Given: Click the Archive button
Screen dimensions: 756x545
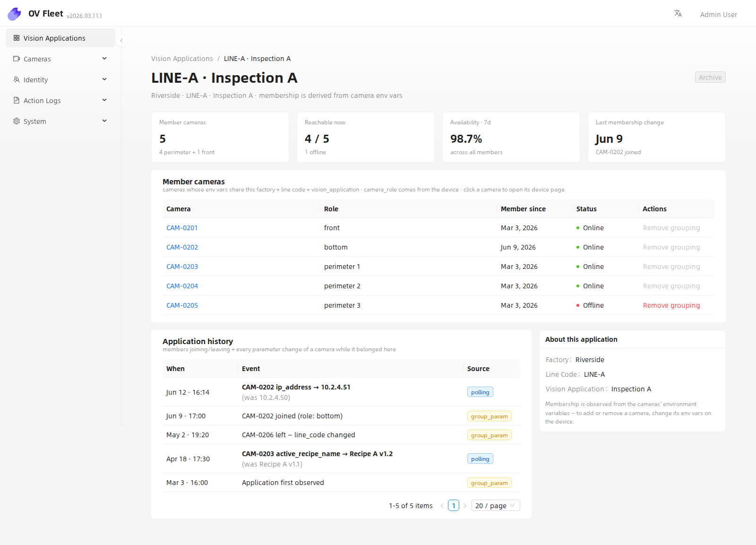Looking at the screenshot, I should [x=710, y=77].
